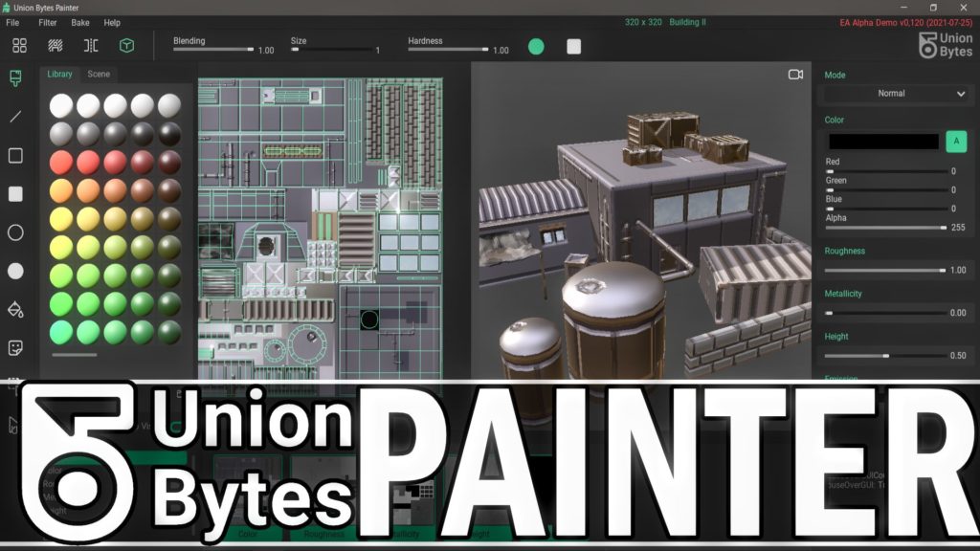Viewport: 980px width, 551px height.
Task: Open the Bake menu
Action: tap(80, 23)
